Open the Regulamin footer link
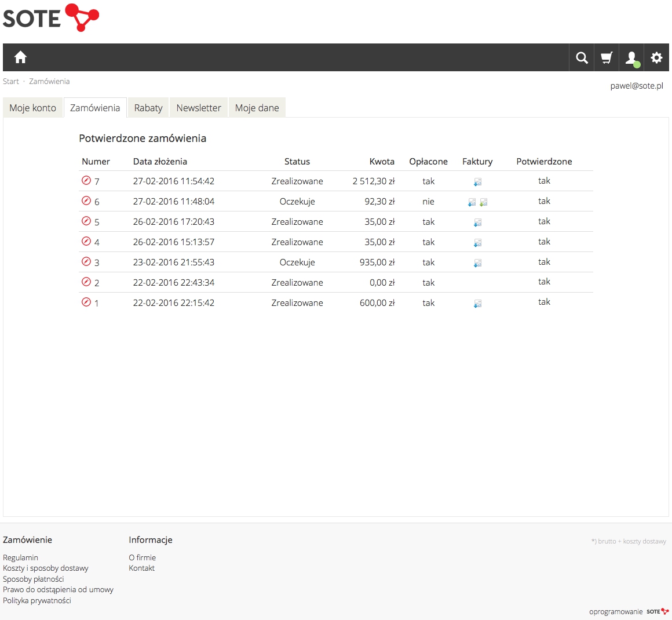The height and width of the screenshot is (620, 672). pos(21,557)
